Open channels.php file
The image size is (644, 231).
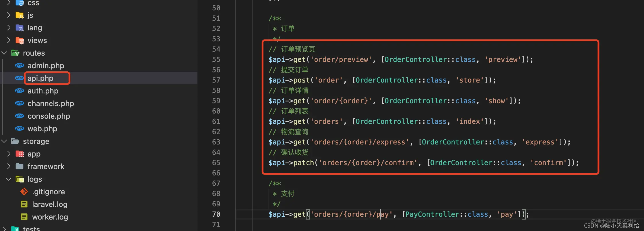(51, 103)
